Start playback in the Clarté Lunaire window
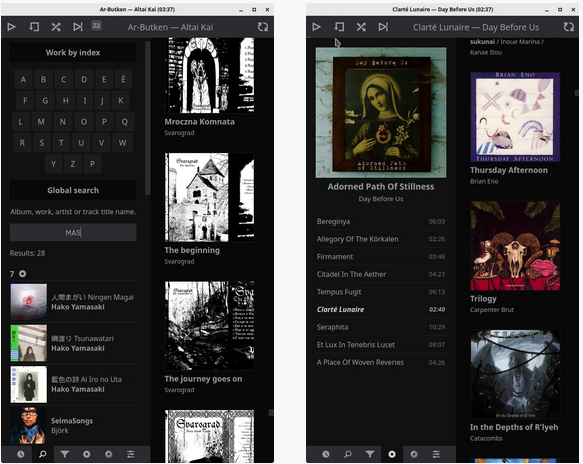The height and width of the screenshot is (464, 583). point(316,27)
